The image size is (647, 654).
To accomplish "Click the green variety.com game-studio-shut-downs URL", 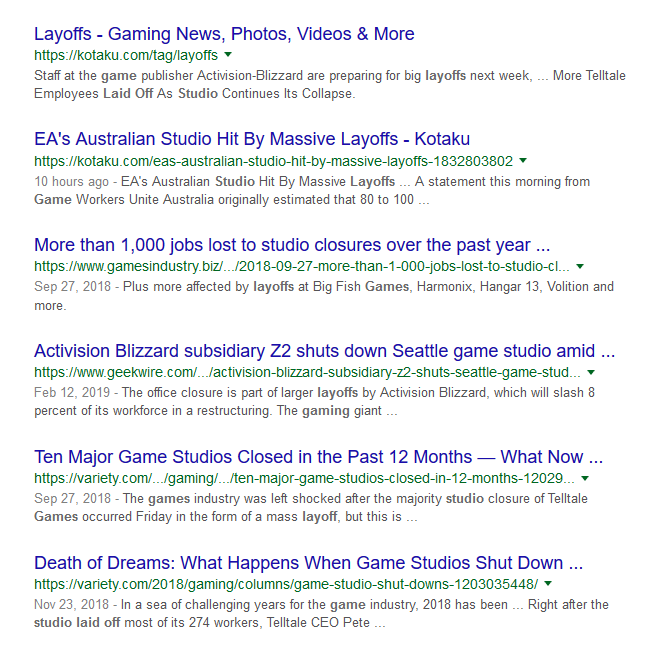I will tap(285, 584).
